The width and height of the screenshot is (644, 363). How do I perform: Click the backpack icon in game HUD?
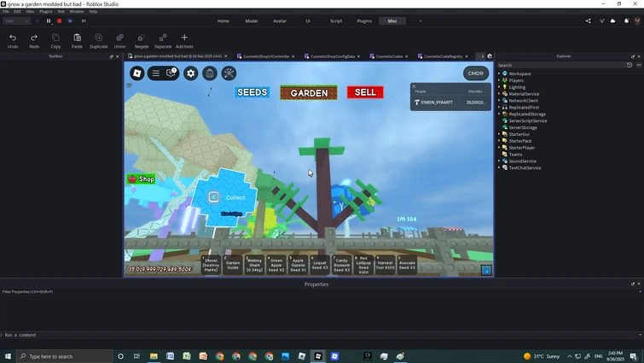[210, 73]
